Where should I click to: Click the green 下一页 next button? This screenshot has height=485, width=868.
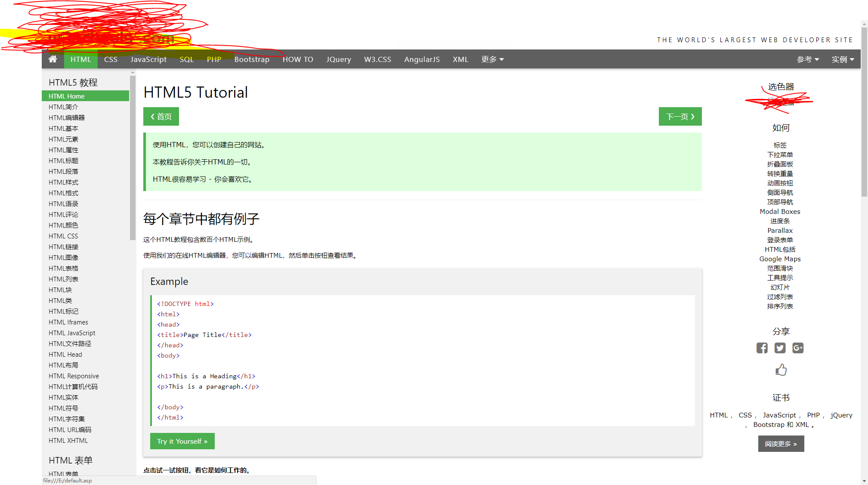coord(680,117)
